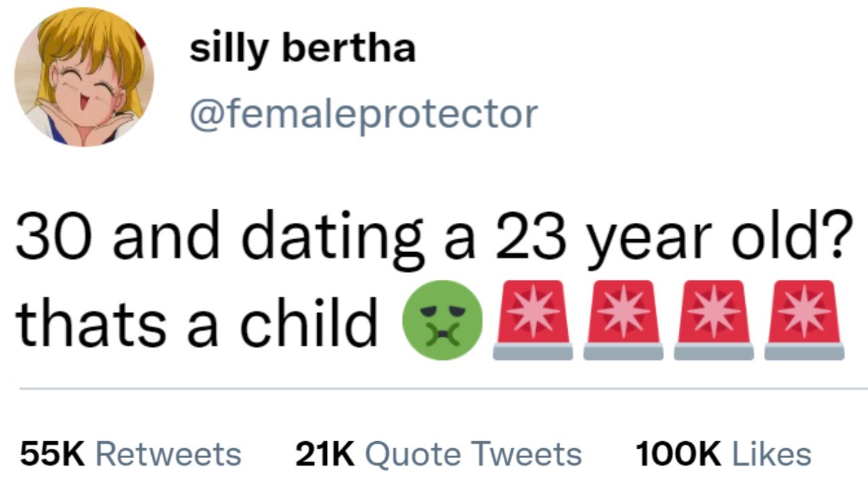Open the Retweets label
The width and height of the screenshot is (868, 488).
click(168, 454)
